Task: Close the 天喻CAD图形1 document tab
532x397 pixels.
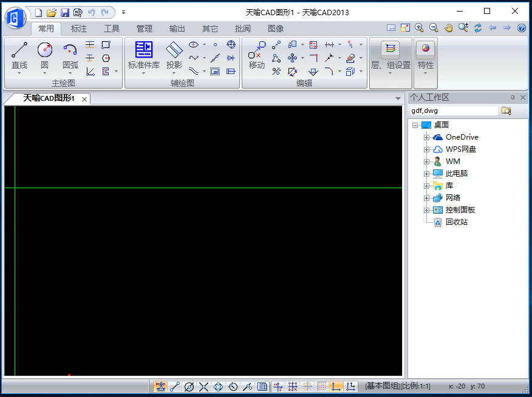Action: [x=84, y=99]
